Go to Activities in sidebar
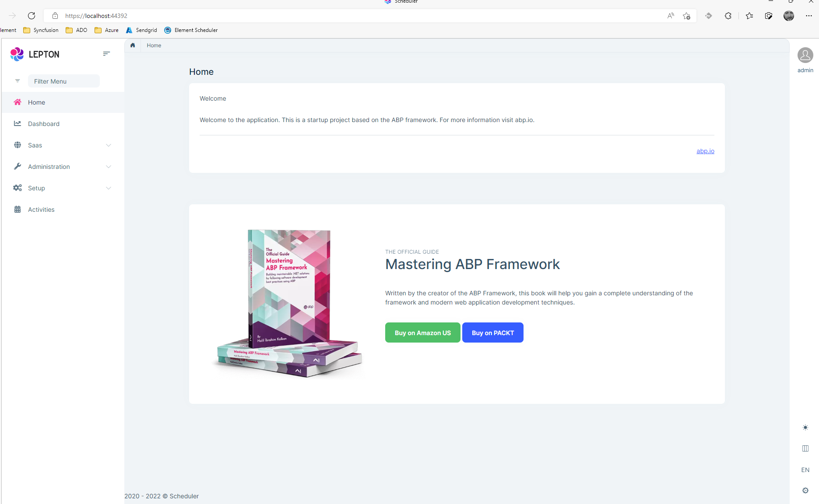 (x=63, y=210)
